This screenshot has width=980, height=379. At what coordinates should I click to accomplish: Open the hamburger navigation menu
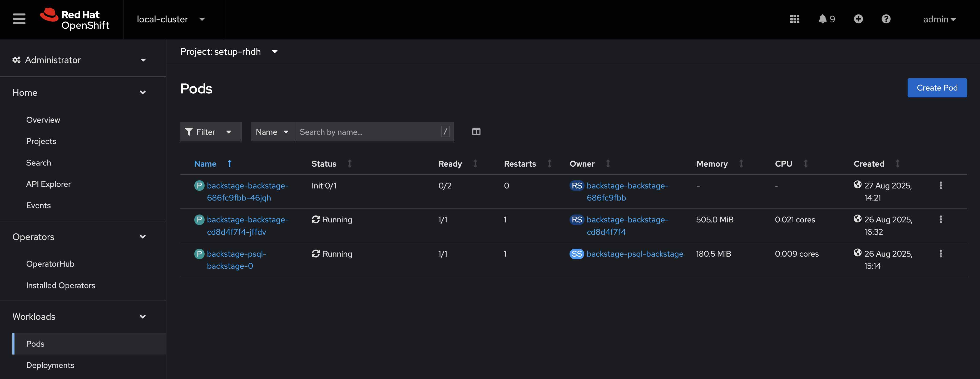[19, 19]
